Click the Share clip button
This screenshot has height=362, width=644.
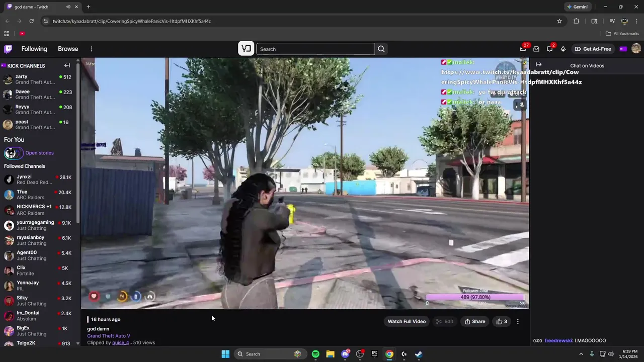475,321
